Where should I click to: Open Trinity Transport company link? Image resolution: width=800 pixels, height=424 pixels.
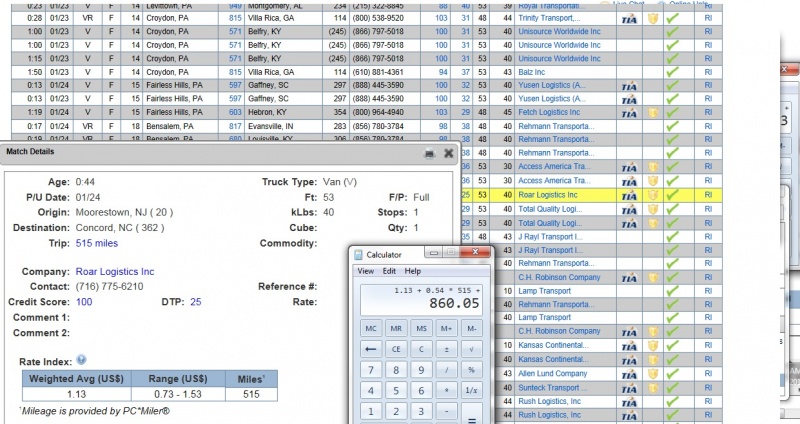click(x=549, y=18)
